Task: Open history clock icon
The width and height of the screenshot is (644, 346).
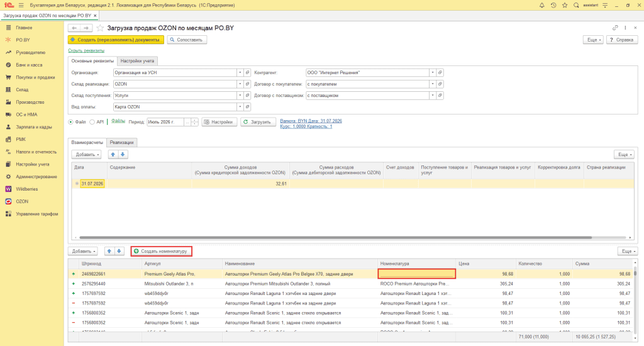Action: point(553,5)
